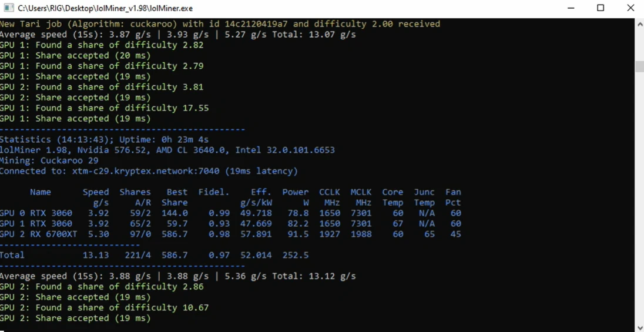
Task: Close the lolMiner.exe window
Action: [630, 8]
